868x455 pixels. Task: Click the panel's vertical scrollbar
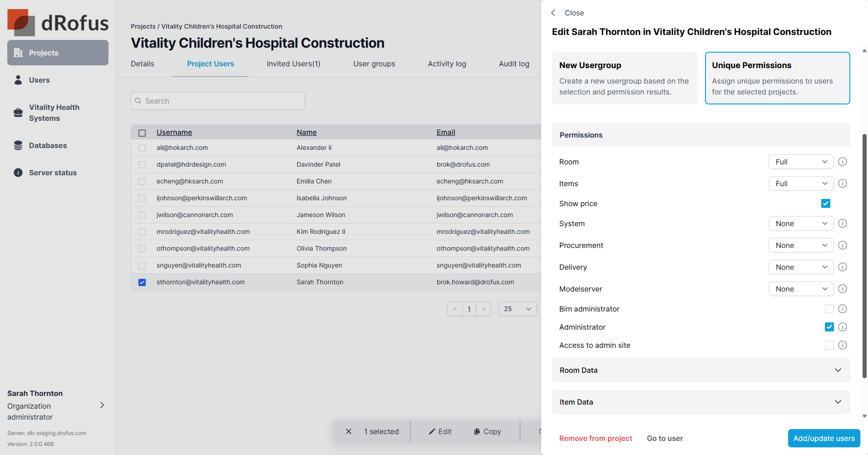tap(864, 254)
